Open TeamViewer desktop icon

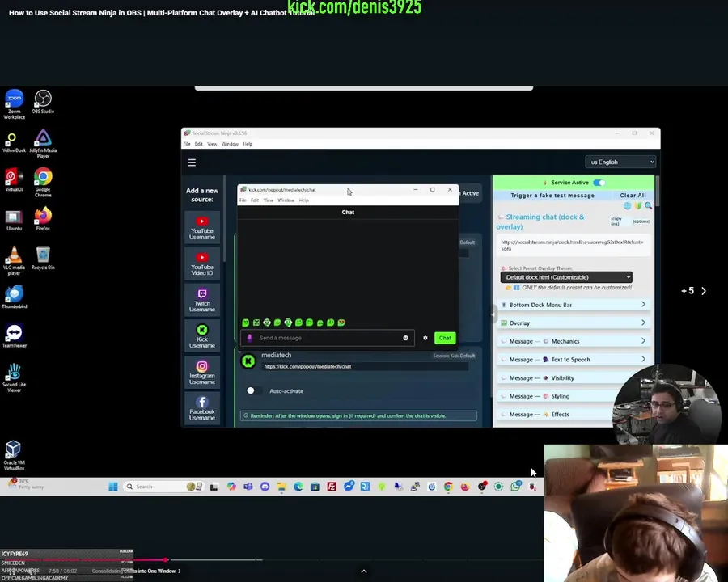pos(15,336)
